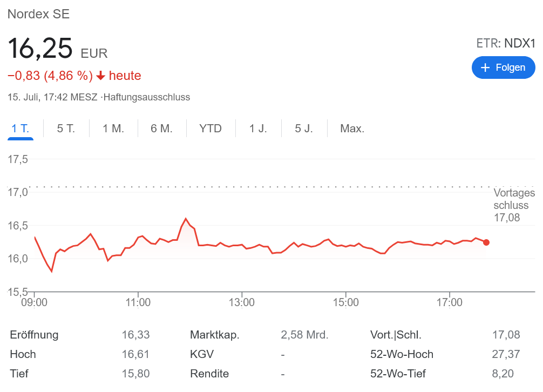Image resolution: width=543 pixels, height=392 pixels.
Task: Click the chart low after 09:00
Action: (x=52, y=271)
